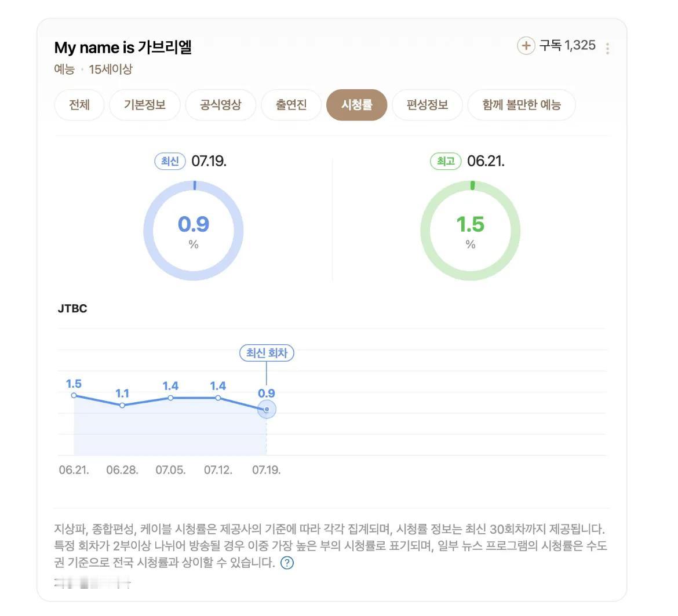Open the 기본정보 tab
Screen dimensions: 678x616
145,105
